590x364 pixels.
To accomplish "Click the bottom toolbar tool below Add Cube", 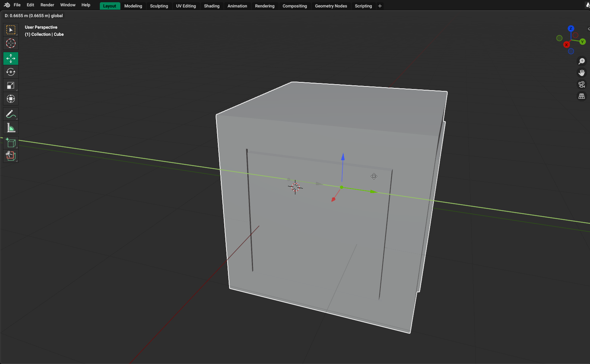I will [x=11, y=156].
